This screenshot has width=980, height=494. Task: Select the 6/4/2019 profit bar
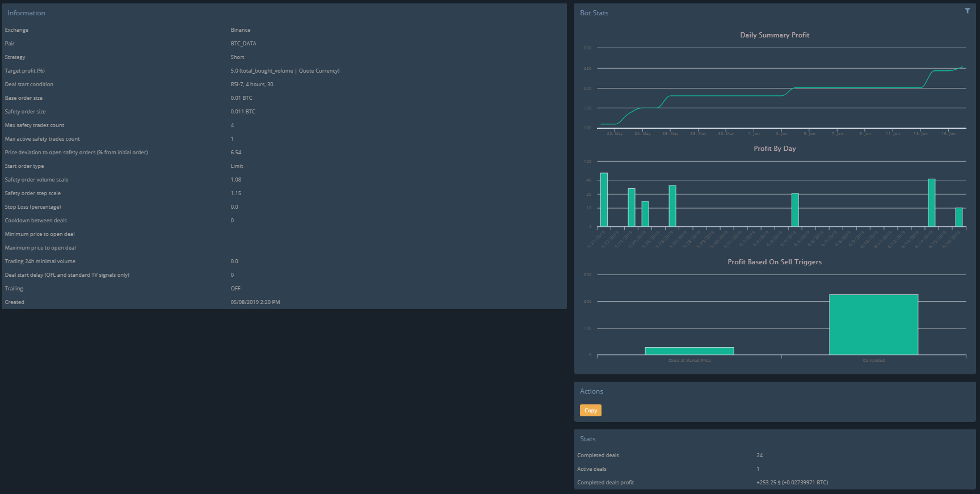coord(795,210)
